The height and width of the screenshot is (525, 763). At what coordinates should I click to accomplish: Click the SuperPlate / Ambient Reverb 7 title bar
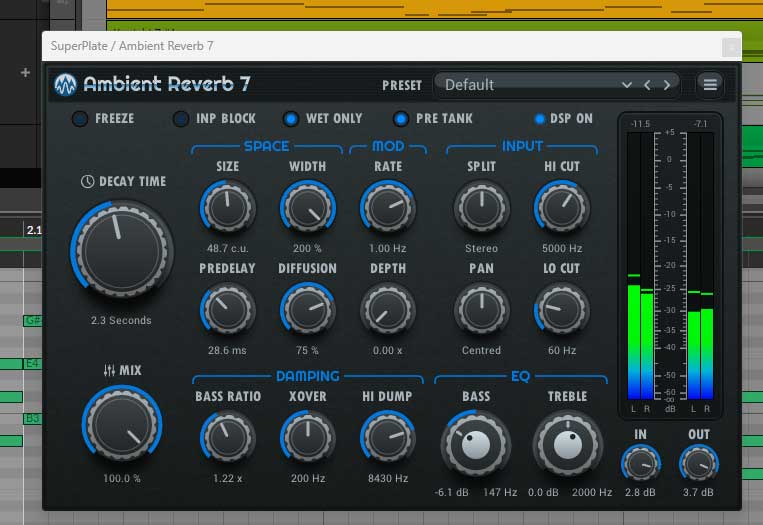392,46
